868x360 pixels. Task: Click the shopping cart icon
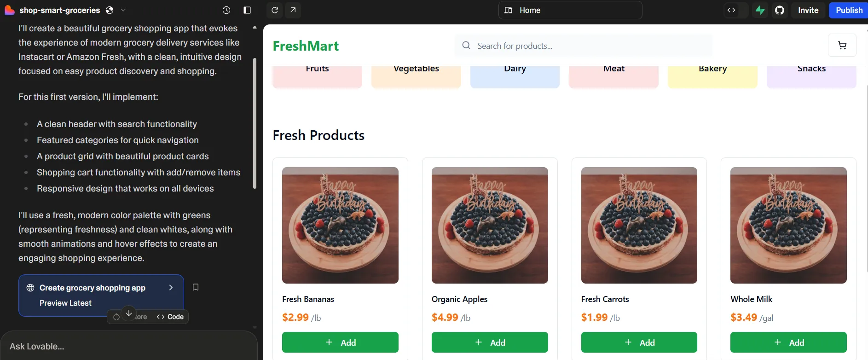pos(842,45)
